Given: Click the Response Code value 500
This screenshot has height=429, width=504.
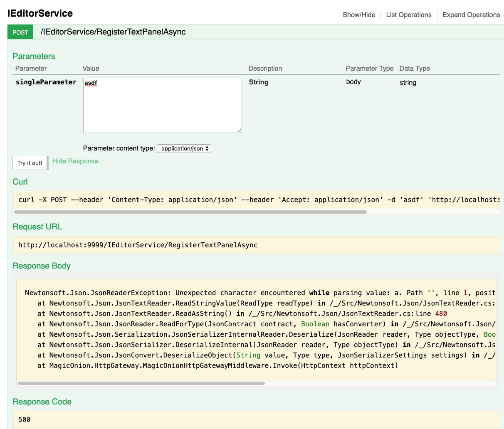Looking at the screenshot, I should tap(24, 419).
